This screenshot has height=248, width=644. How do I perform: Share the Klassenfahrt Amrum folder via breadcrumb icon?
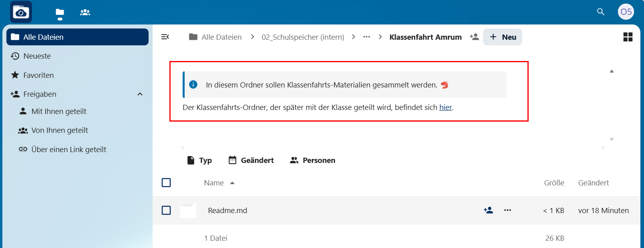(474, 37)
